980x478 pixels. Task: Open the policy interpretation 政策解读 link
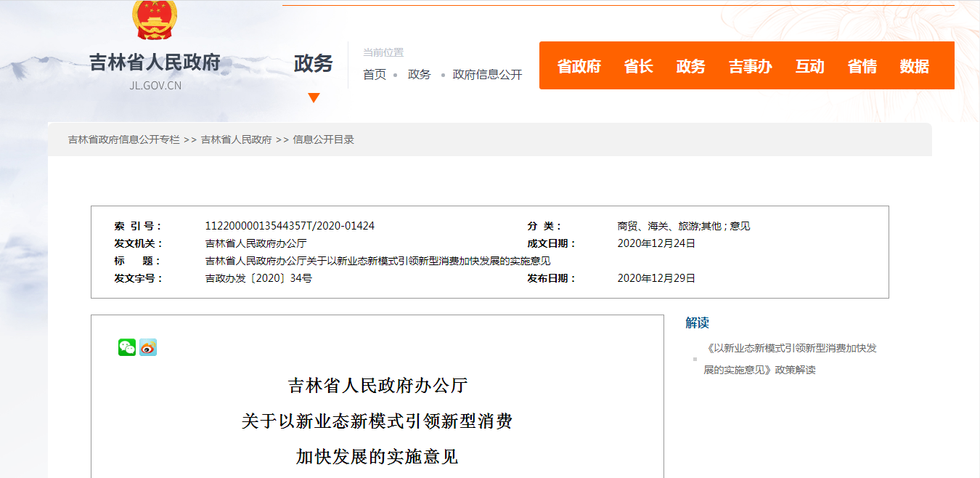(x=790, y=359)
